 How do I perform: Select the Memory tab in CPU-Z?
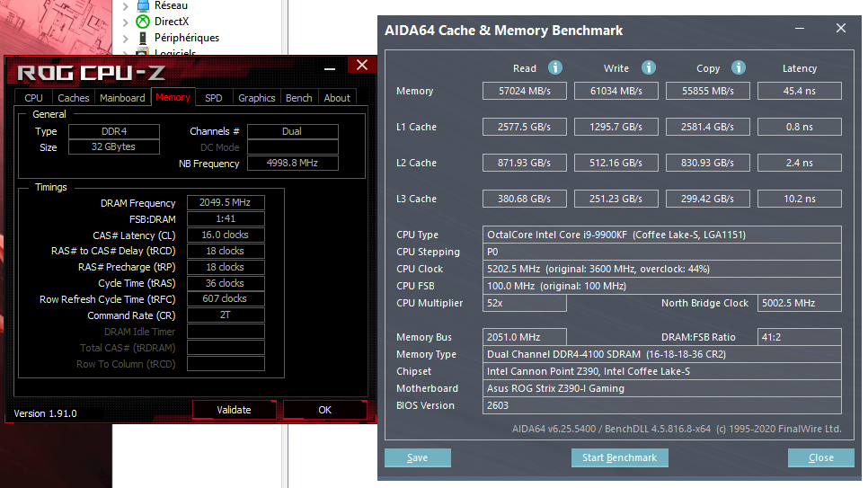coord(173,97)
